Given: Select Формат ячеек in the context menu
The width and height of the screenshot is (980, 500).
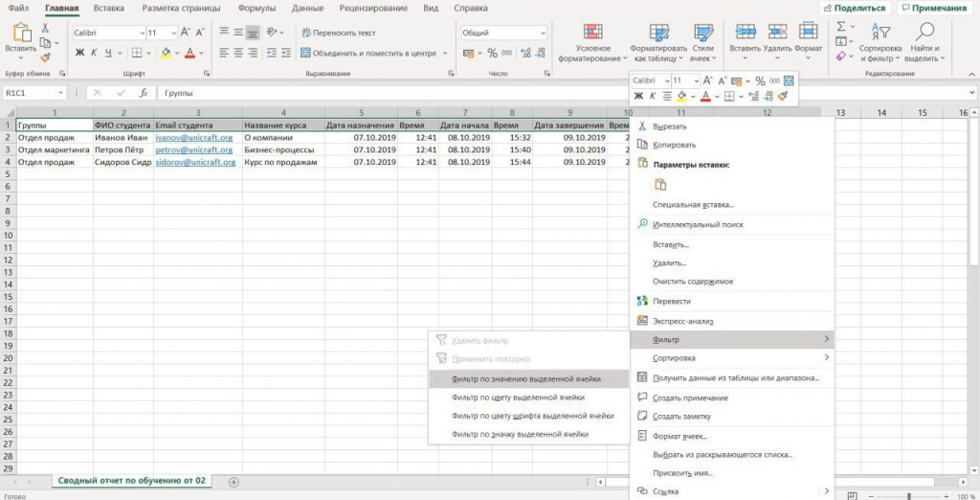Looking at the screenshot, I should click(x=732, y=436).
